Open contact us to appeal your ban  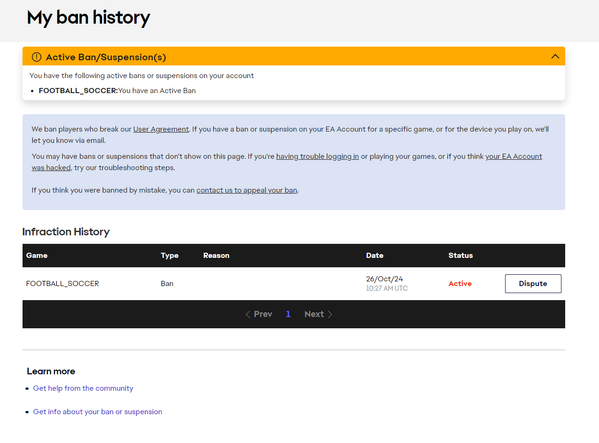(x=247, y=190)
